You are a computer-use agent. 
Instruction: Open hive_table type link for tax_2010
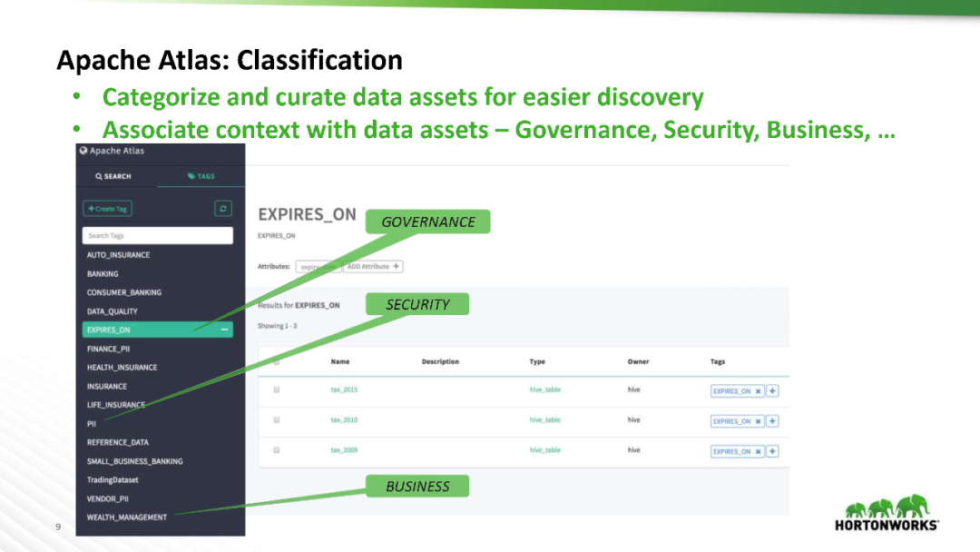545,420
